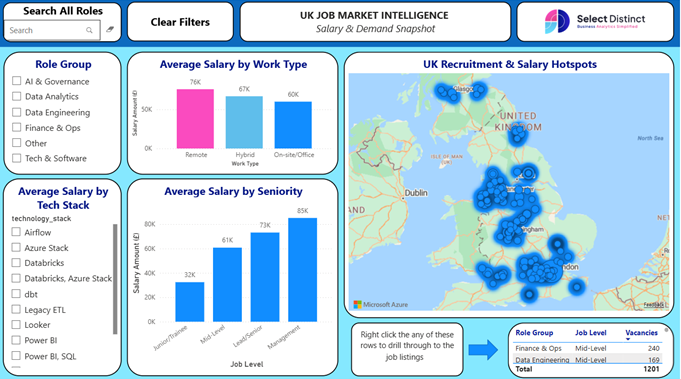
Task: Click the tech stack list scrollbar
Action: (x=115, y=279)
